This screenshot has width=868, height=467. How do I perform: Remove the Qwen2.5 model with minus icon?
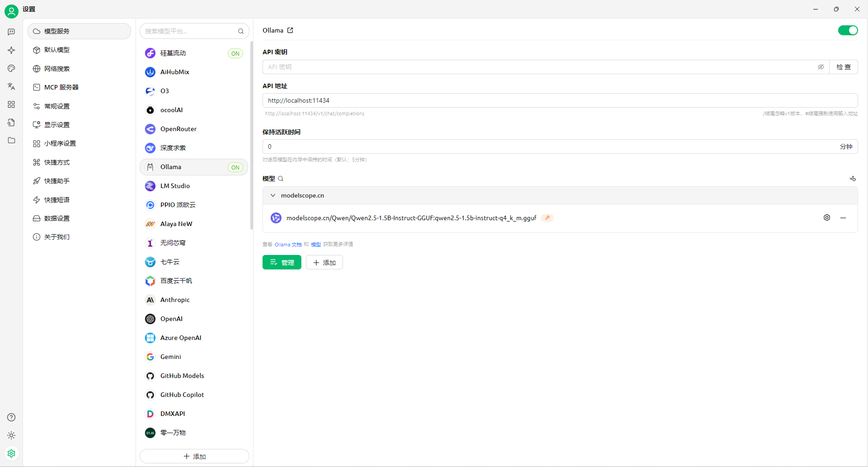pyautogui.click(x=843, y=218)
